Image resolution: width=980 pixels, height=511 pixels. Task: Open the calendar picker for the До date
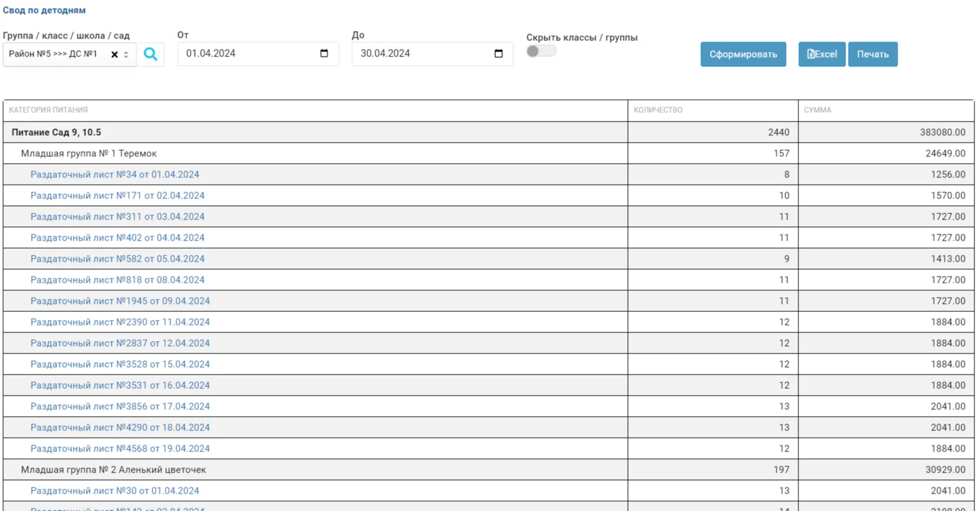point(498,53)
